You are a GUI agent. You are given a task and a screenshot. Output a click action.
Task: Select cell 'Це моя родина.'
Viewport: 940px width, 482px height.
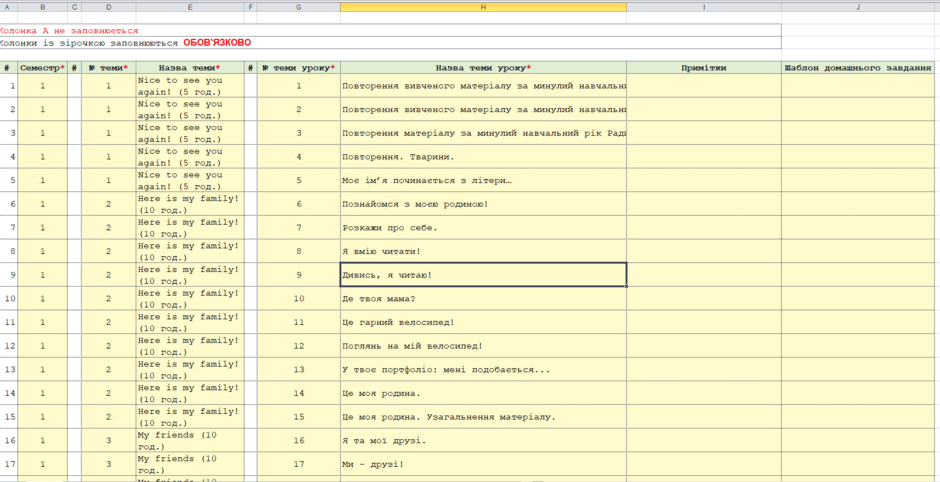(x=483, y=393)
